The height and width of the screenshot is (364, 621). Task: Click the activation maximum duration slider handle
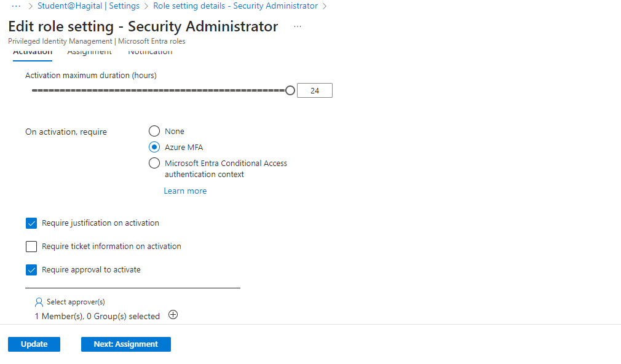(x=290, y=90)
